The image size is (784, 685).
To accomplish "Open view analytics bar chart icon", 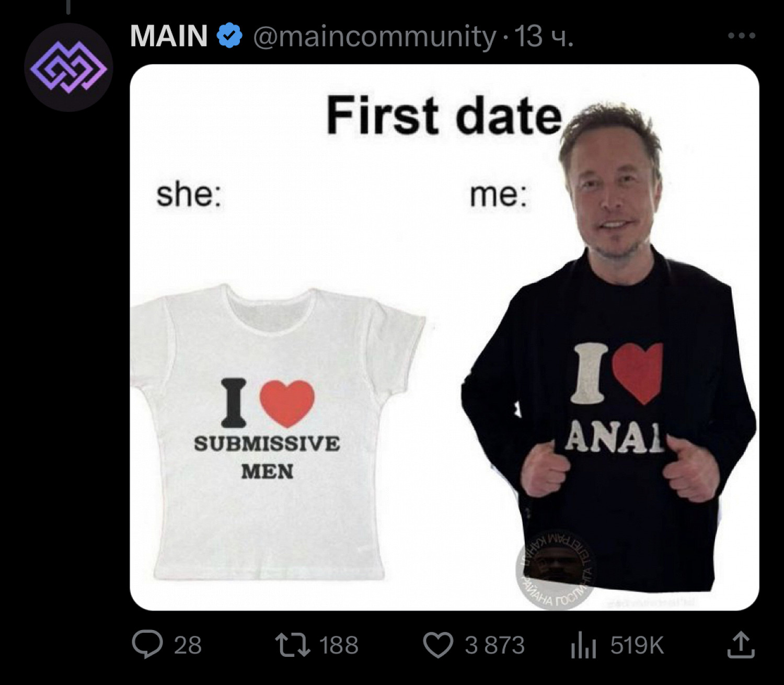I will coord(583,645).
